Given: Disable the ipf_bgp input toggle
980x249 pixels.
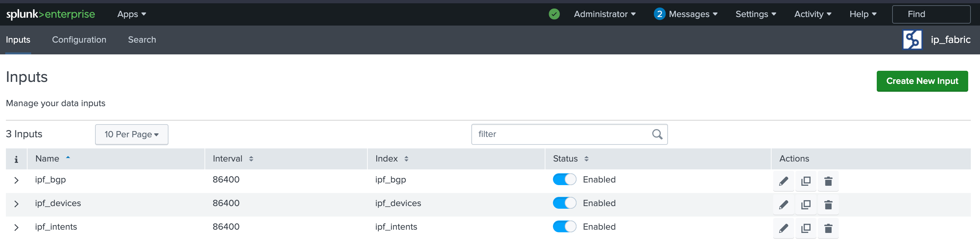Looking at the screenshot, I should click(x=564, y=180).
